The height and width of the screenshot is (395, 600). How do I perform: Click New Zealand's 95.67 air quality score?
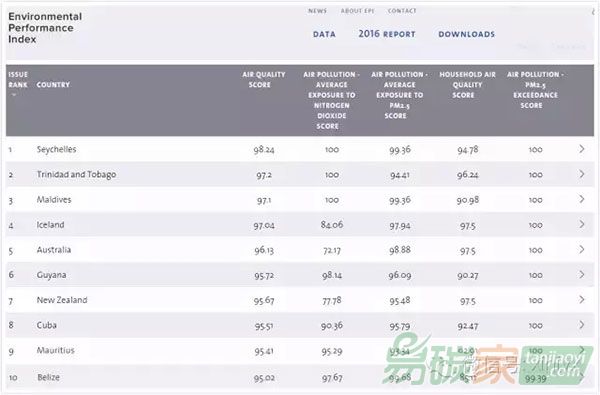[x=264, y=300]
